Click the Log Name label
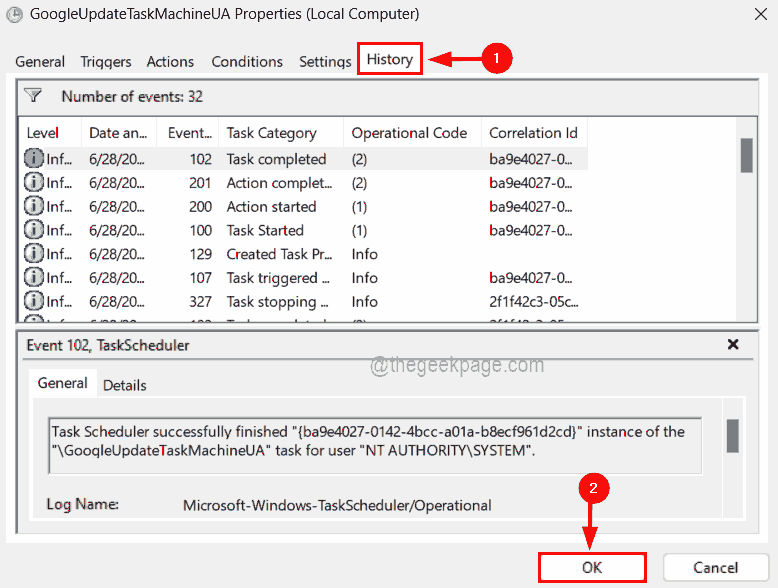The height and width of the screenshot is (588, 778). 82,504
